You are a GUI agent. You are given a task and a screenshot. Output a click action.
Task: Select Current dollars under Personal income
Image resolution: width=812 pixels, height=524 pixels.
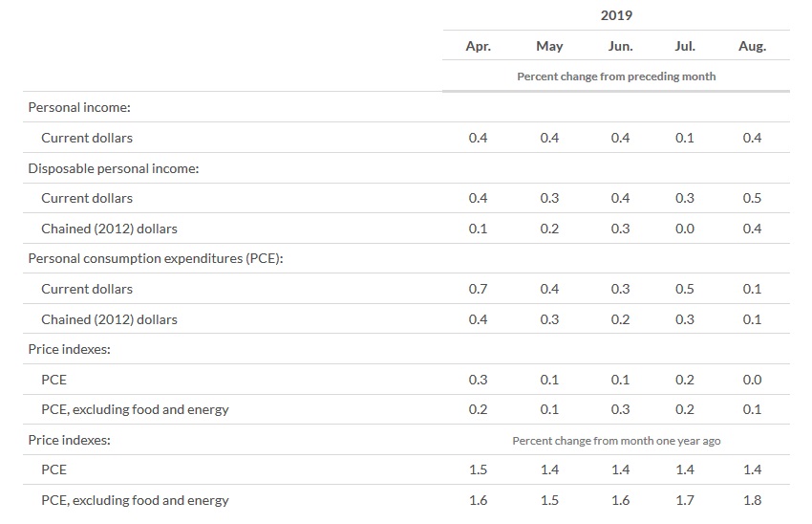tap(87, 138)
